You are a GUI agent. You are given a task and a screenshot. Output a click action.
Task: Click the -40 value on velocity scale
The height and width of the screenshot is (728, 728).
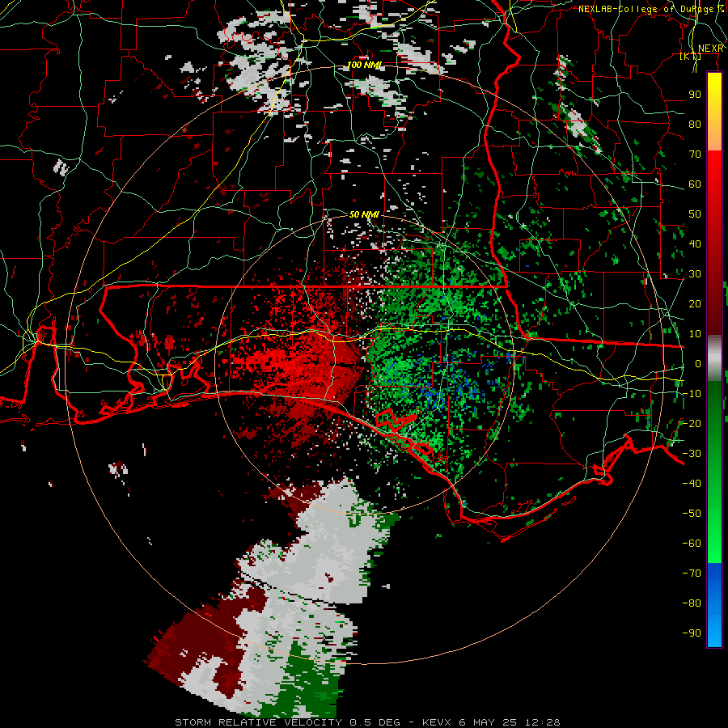[692, 484]
